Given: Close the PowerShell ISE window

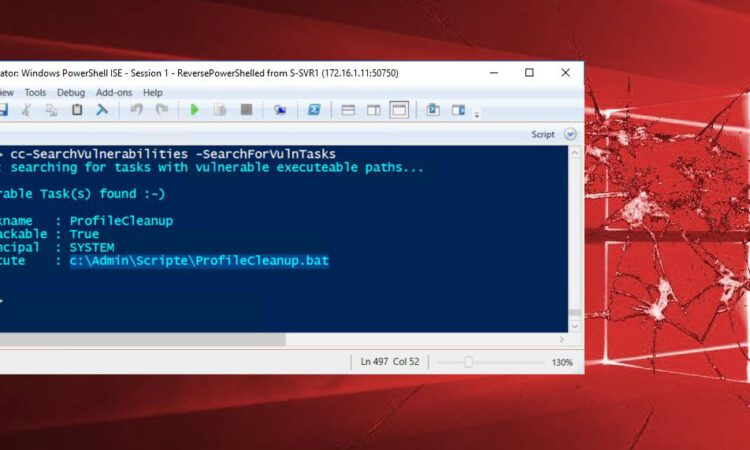Looking at the screenshot, I should [565, 73].
